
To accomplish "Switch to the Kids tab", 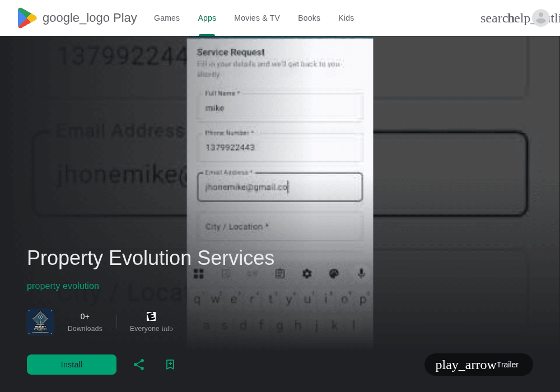I will [x=346, y=18].
